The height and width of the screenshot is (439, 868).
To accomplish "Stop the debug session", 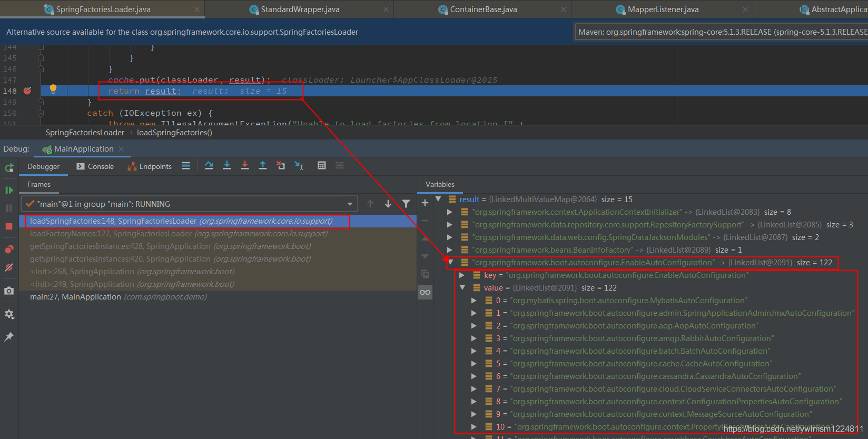I will (x=9, y=226).
